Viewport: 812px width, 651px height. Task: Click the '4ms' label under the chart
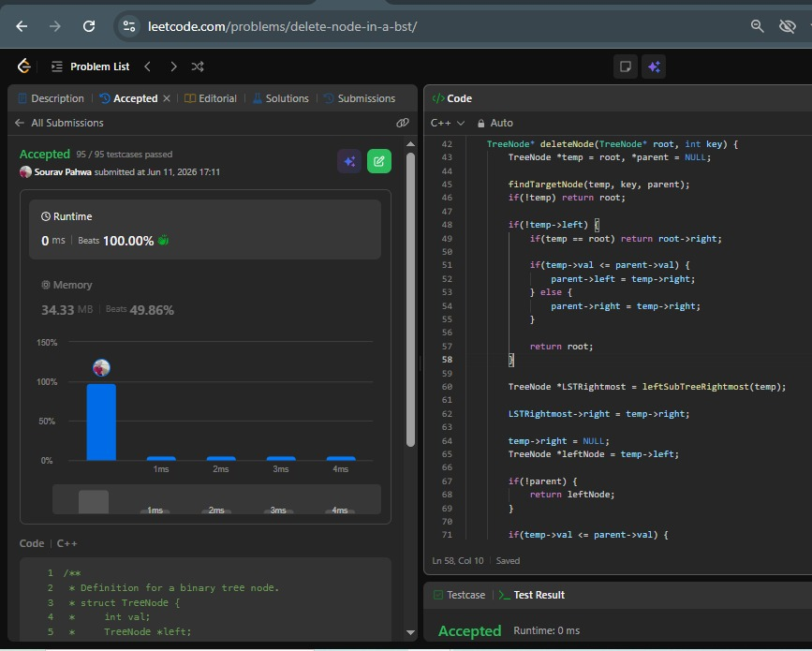point(340,469)
